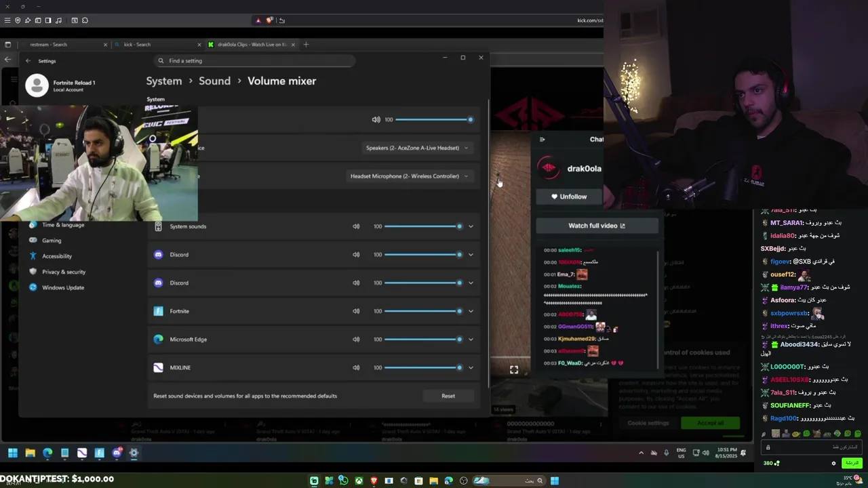Open MIXLINE from the streamed taskbar
The height and width of the screenshot is (488, 868).
coord(82,453)
